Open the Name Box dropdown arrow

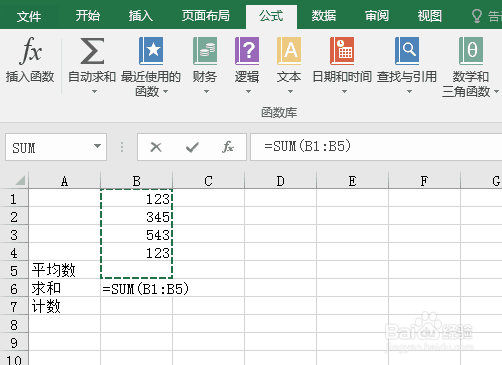point(97,146)
